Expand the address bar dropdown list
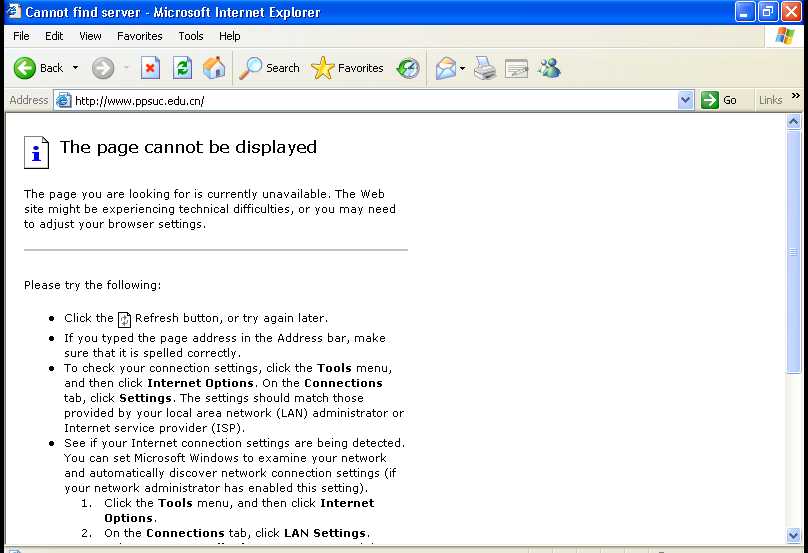The width and height of the screenshot is (808, 553). pyautogui.click(x=685, y=100)
